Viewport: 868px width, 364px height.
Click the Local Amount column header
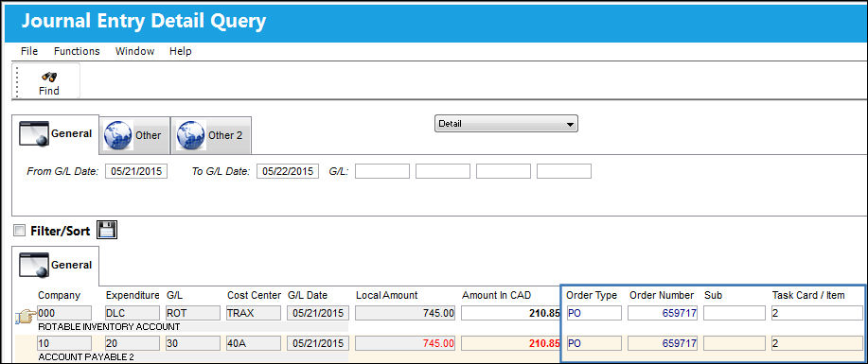387,295
